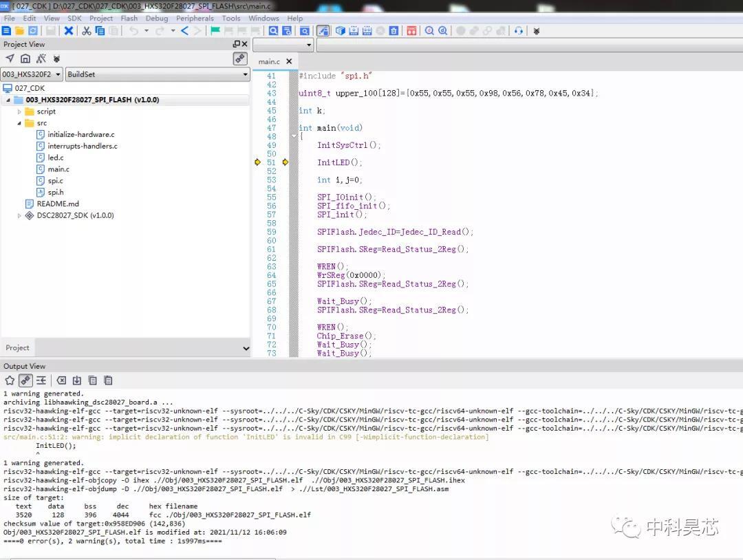The height and width of the screenshot is (560, 743).
Task: Open the File menu
Action: tap(10, 18)
